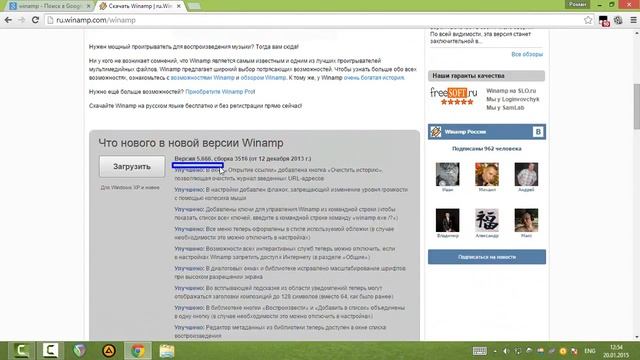This screenshot has width=640, height=360.
Task: Click the Для Windows XP и новее note
Action: (130, 188)
